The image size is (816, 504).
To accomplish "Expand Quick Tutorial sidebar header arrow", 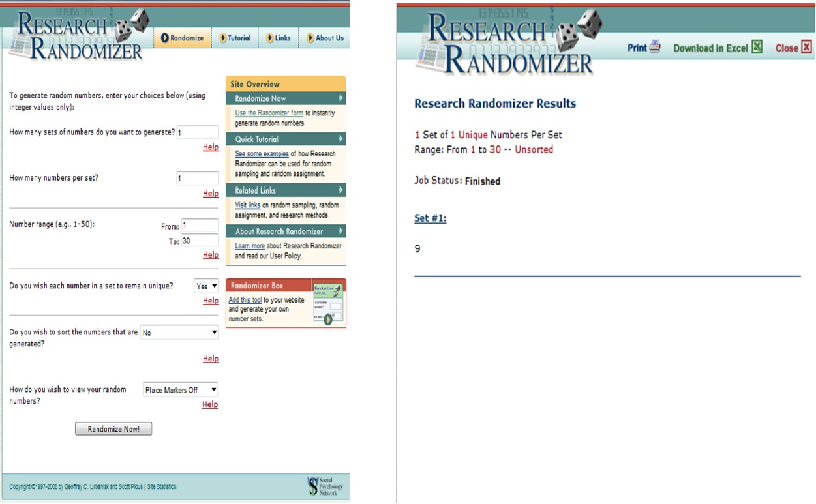I will (341, 139).
